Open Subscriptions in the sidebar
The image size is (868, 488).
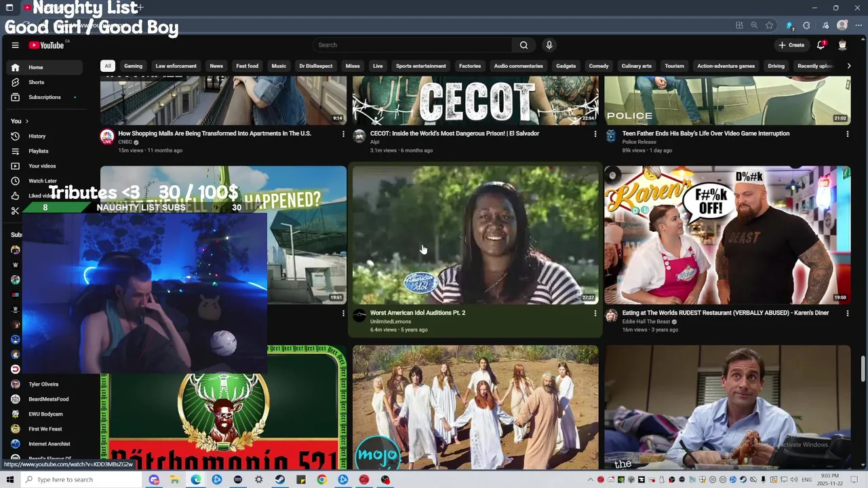(x=44, y=97)
